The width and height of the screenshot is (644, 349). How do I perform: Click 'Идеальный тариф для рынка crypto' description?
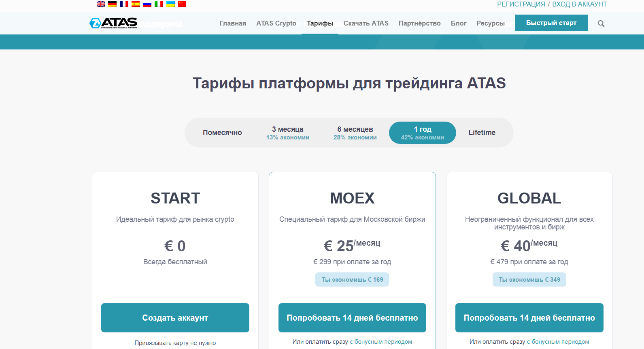pyautogui.click(x=175, y=219)
